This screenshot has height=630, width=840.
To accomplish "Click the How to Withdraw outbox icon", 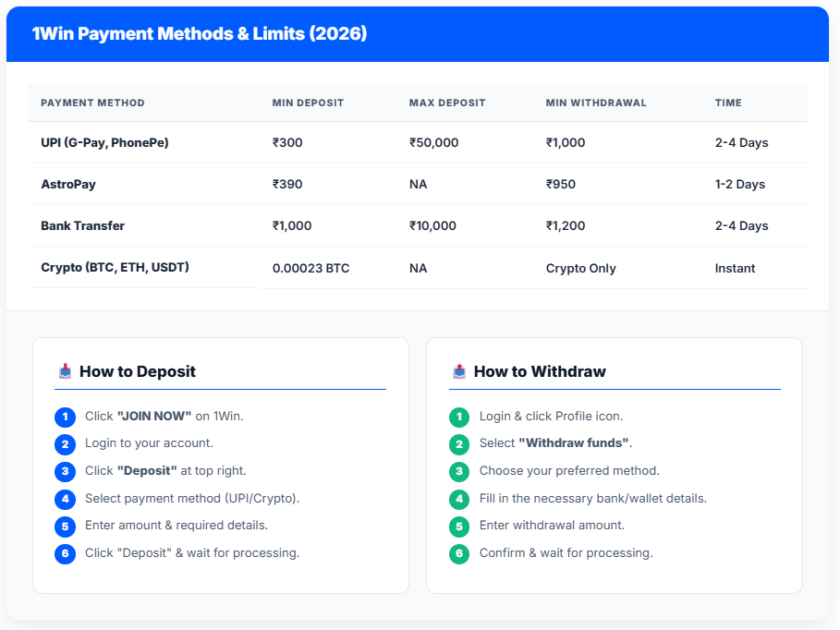I will click(x=459, y=371).
